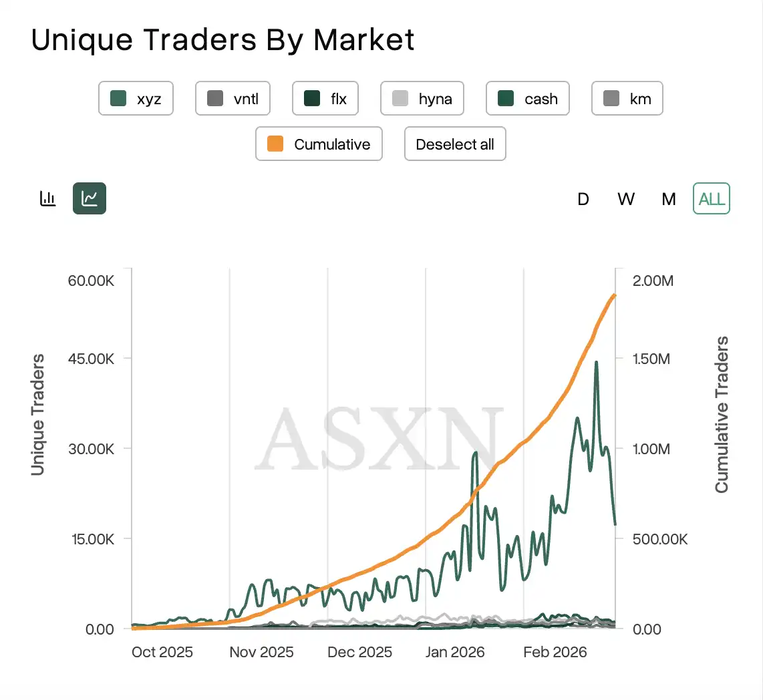Screen dimensions: 763x700
Task: Toggle the xyz market series
Action: click(136, 99)
